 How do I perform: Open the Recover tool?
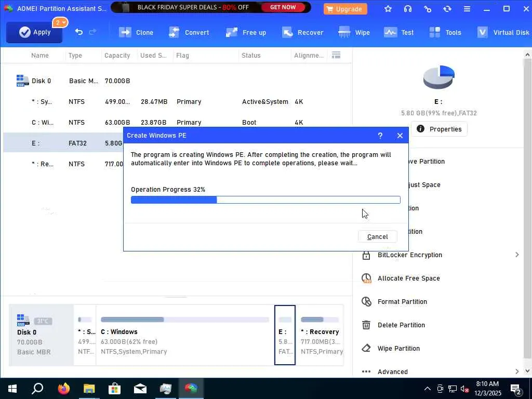point(303,33)
